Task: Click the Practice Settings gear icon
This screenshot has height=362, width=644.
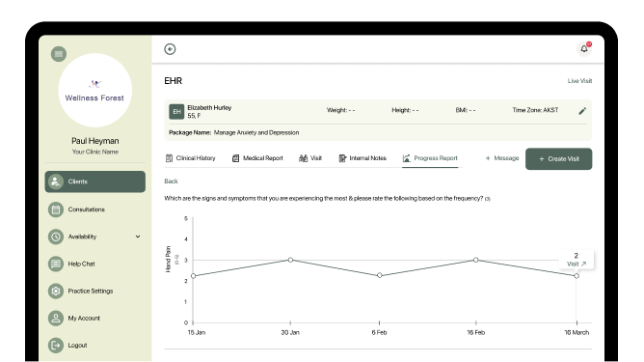Action: pyautogui.click(x=56, y=291)
